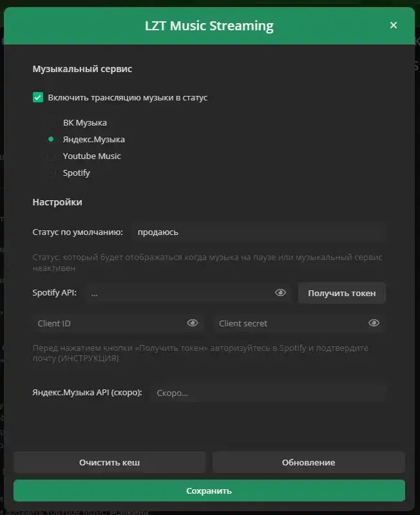
Task: Click the Получить токен button
Action: [x=341, y=293]
